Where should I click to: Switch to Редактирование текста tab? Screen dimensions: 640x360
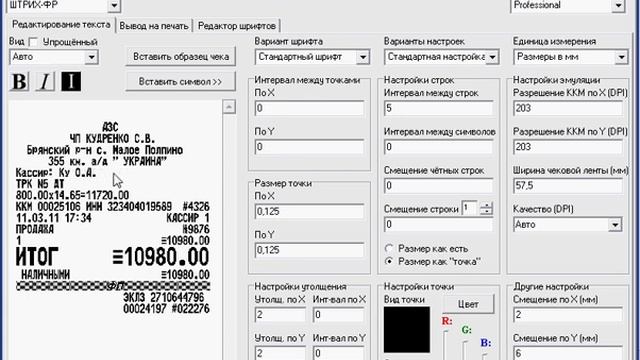tap(61, 24)
